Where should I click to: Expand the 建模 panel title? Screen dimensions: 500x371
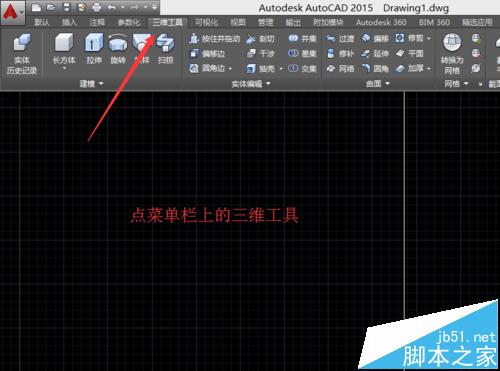point(91,84)
